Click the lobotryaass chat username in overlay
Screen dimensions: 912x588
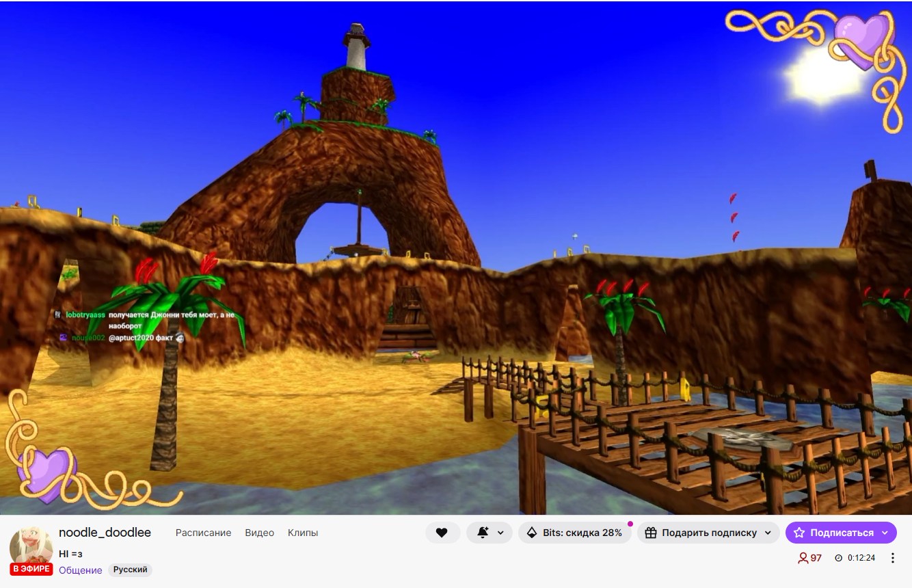85,315
